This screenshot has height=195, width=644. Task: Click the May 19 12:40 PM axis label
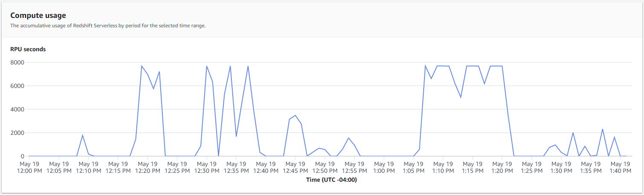point(266,167)
